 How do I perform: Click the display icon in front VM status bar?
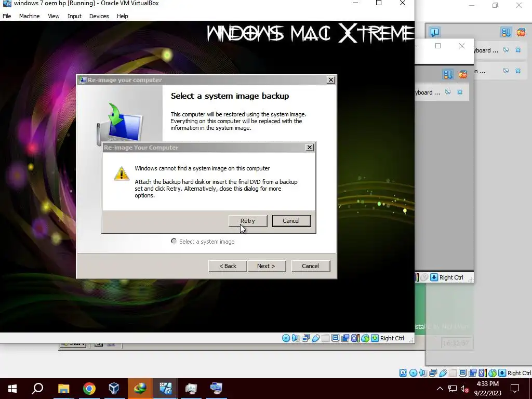[335, 338]
